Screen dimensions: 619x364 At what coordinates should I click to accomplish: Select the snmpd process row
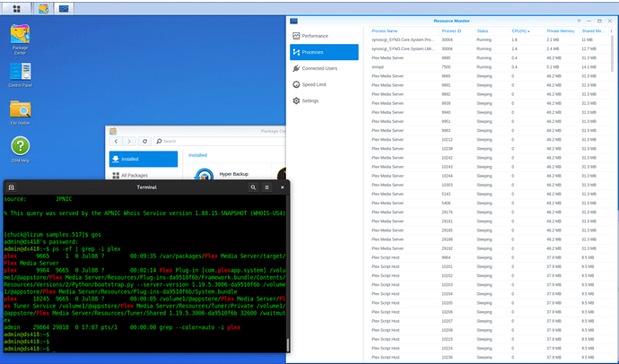click(x=490, y=67)
